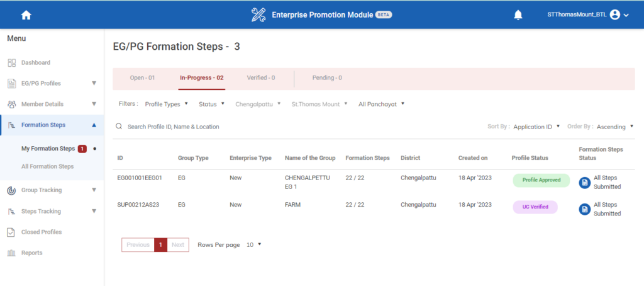
Task: Open the notifications bell
Action: (518, 15)
